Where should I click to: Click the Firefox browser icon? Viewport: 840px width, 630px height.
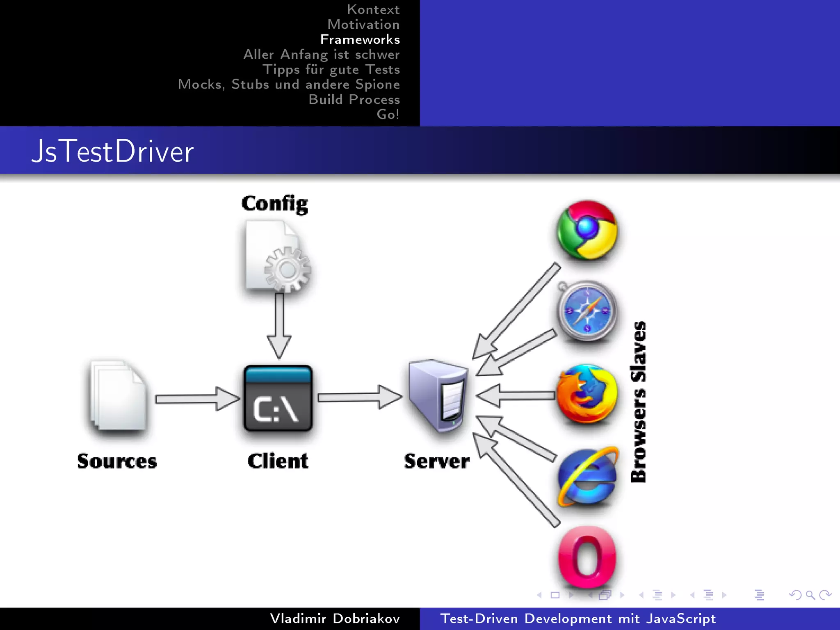[x=587, y=394]
